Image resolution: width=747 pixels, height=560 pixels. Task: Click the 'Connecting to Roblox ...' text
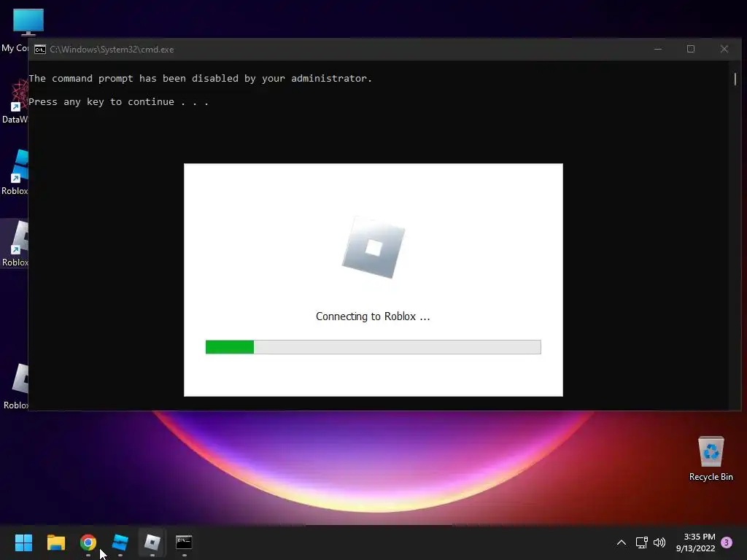click(373, 316)
